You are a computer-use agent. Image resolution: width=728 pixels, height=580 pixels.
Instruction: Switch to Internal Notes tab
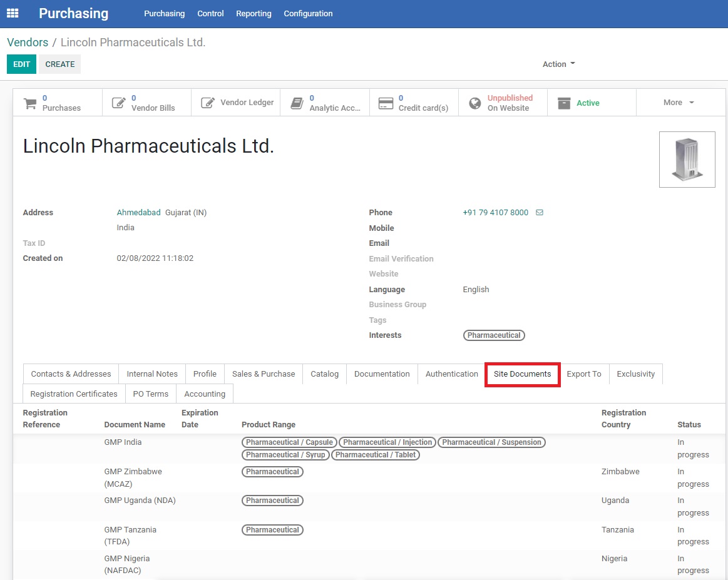click(x=152, y=374)
